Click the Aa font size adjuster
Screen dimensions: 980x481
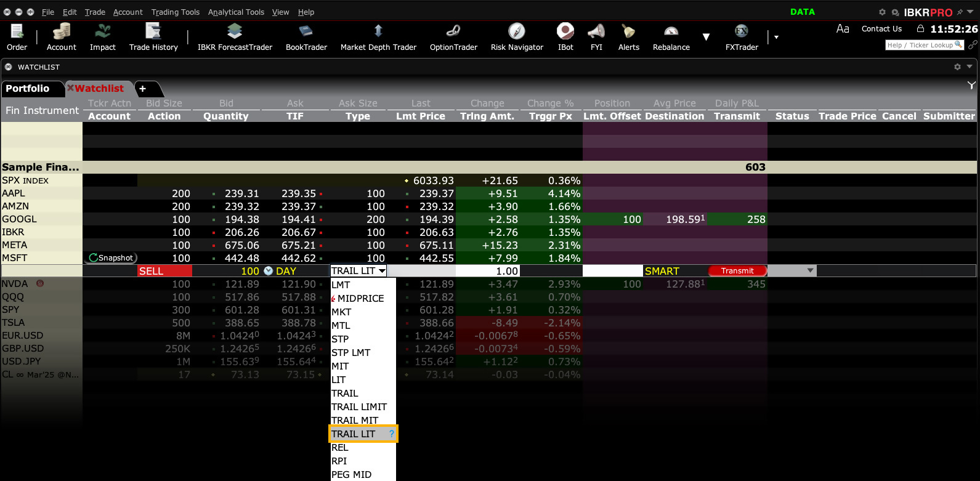pos(843,28)
